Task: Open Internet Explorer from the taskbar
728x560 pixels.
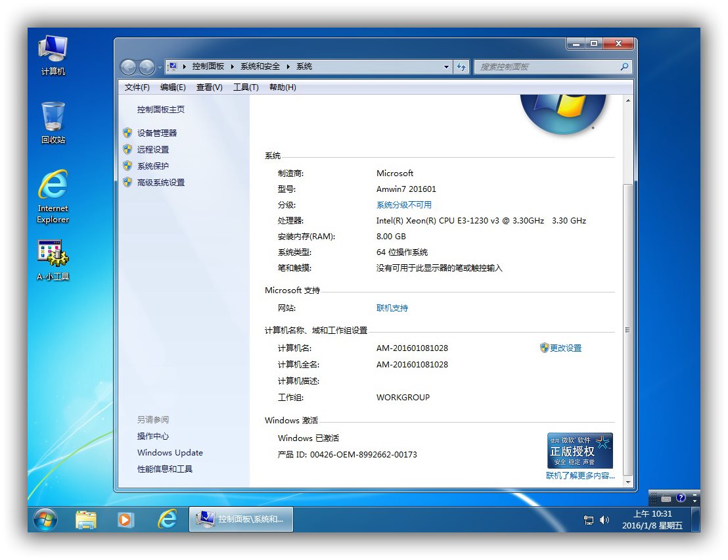Action: click(x=167, y=519)
